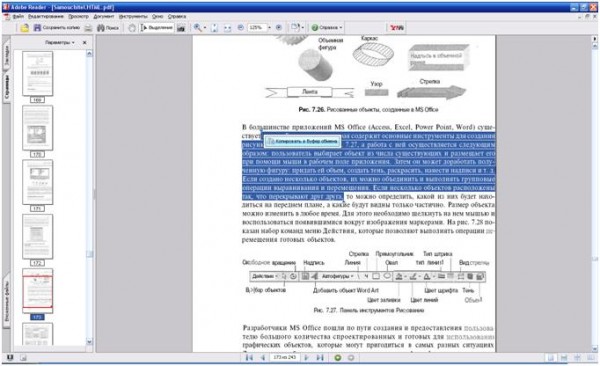Select the single page layout icon
600x366 pixels.
tap(551, 358)
